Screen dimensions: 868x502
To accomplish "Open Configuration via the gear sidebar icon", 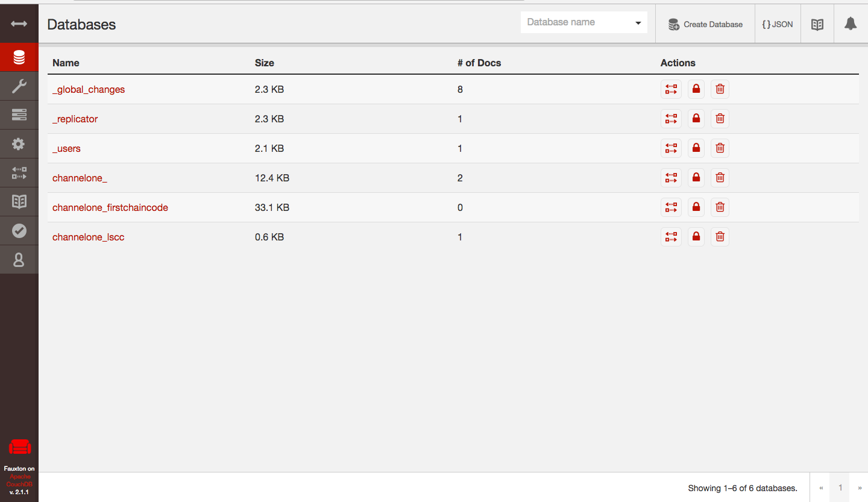I will pyautogui.click(x=19, y=144).
